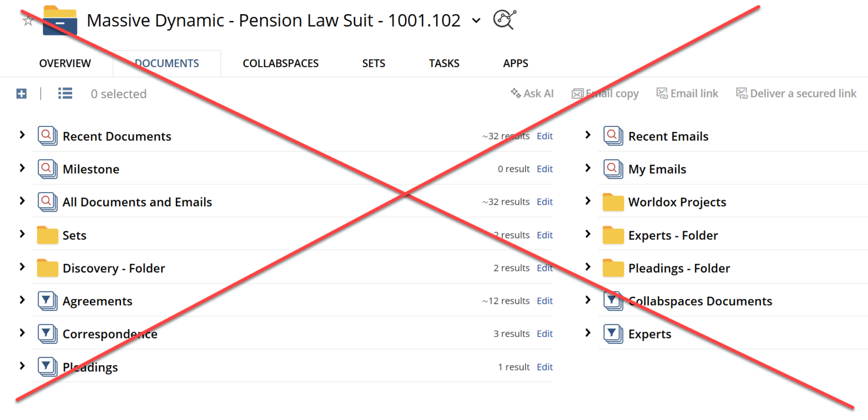868x420 pixels.
Task: Click Deliver a secured link button
Action: point(796,93)
